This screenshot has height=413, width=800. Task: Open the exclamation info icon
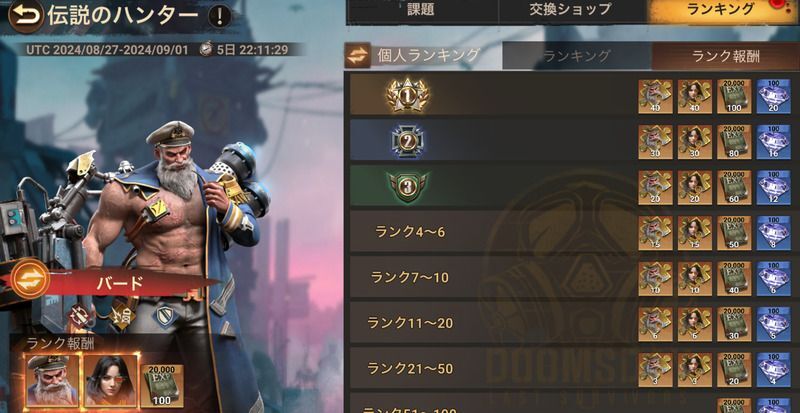[219, 17]
